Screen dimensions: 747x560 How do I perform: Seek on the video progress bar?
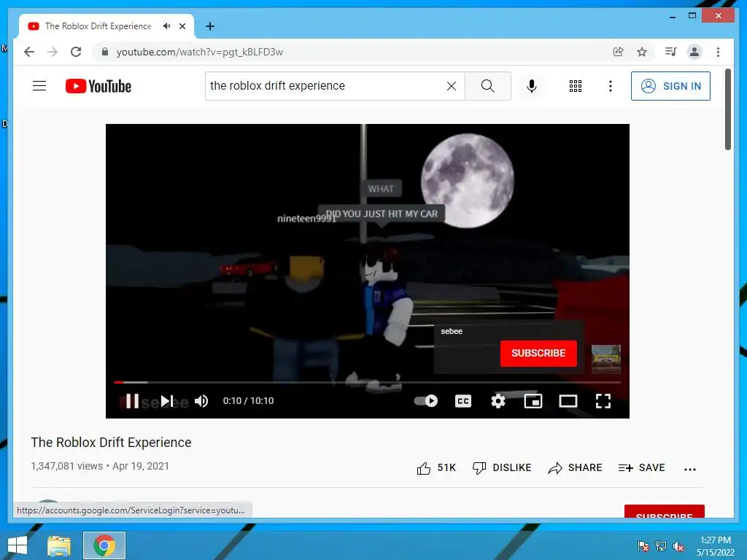pos(368,382)
